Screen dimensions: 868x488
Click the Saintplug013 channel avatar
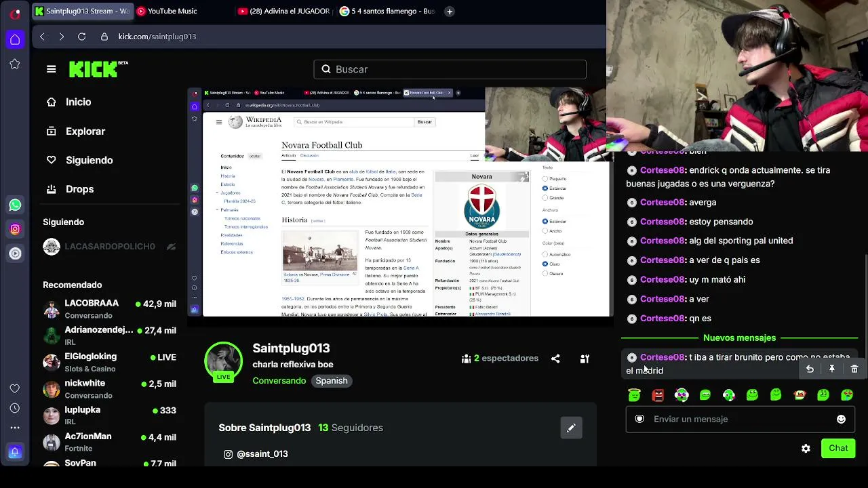click(223, 361)
